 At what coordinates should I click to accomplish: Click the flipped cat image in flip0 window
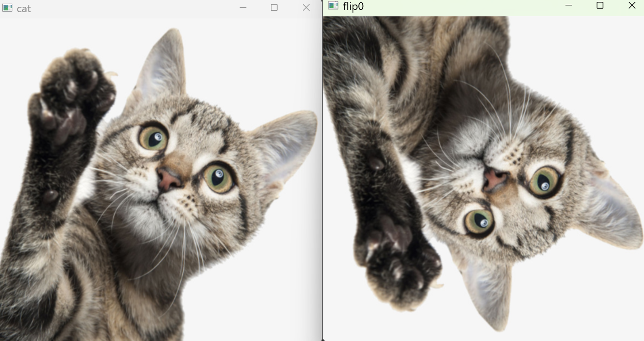tap(483, 178)
